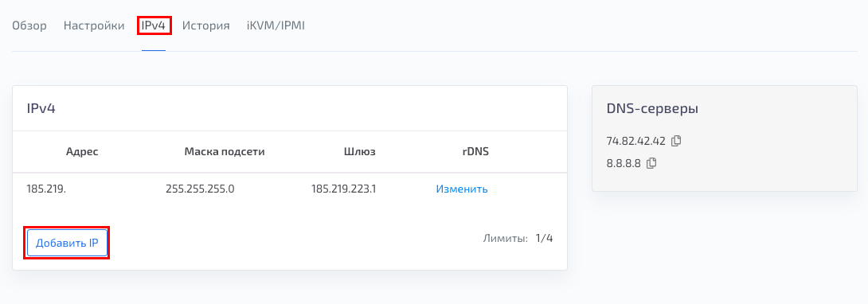868x304 pixels.
Task: Switch to the Настройки tab
Action: (x=94, y=25)
